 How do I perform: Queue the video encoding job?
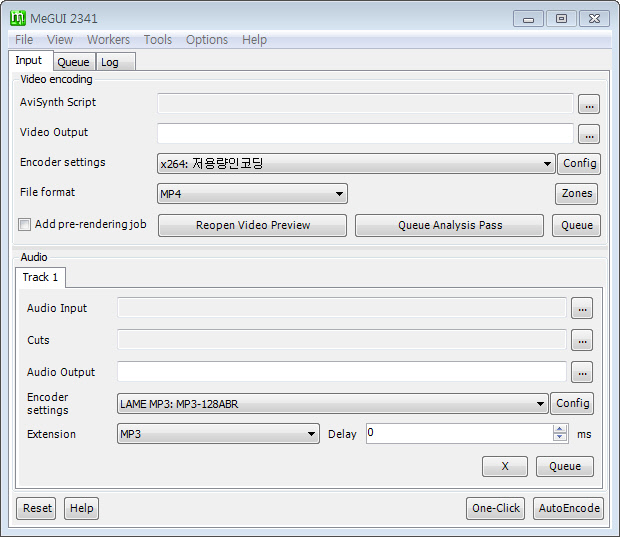click(577, 225)
